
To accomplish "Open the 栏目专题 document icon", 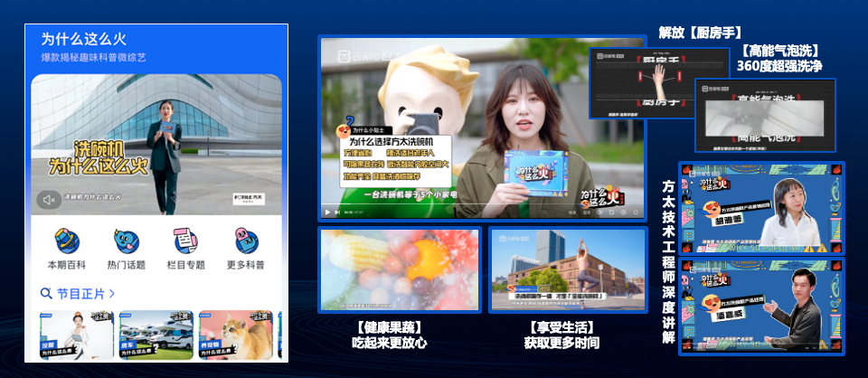I will 185,241.
